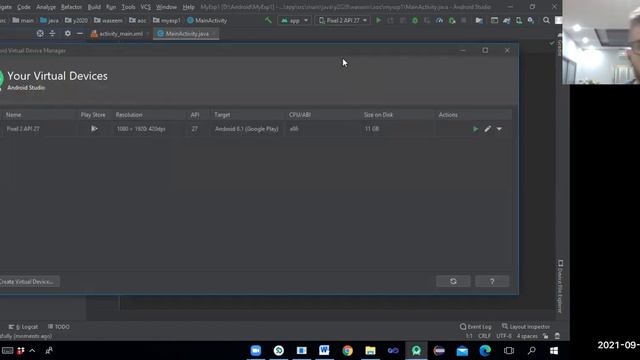Open Chrome from the Windows taskbar

tap(347, 351)
